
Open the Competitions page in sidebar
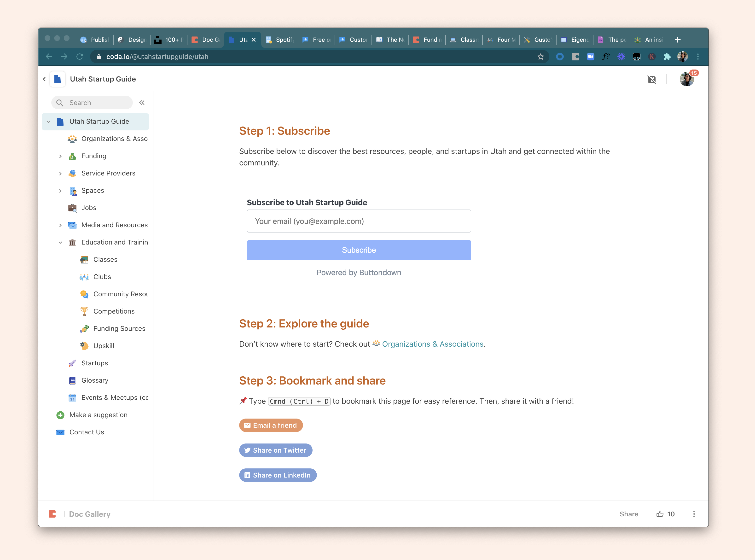point(114,311)
